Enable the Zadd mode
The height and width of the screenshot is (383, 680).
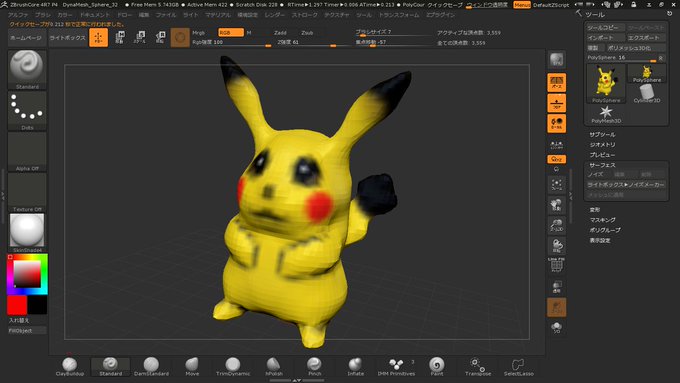[280, 33]
